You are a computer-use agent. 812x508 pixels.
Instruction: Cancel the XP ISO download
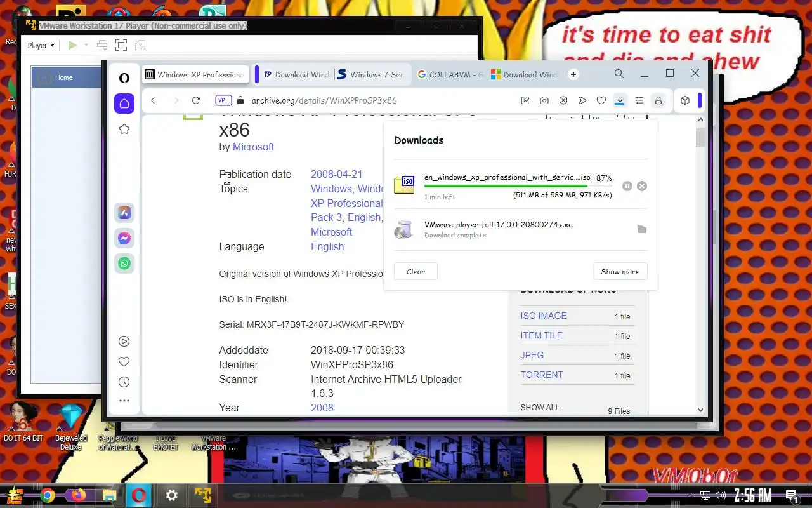click(642, 186)
